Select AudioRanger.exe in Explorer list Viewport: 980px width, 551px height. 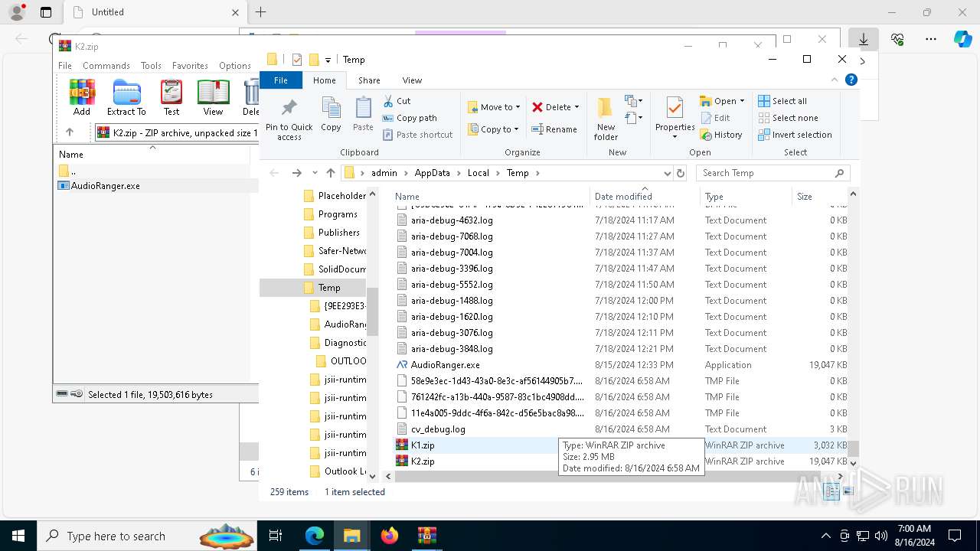pyautogui.click(x=445, y=365)
